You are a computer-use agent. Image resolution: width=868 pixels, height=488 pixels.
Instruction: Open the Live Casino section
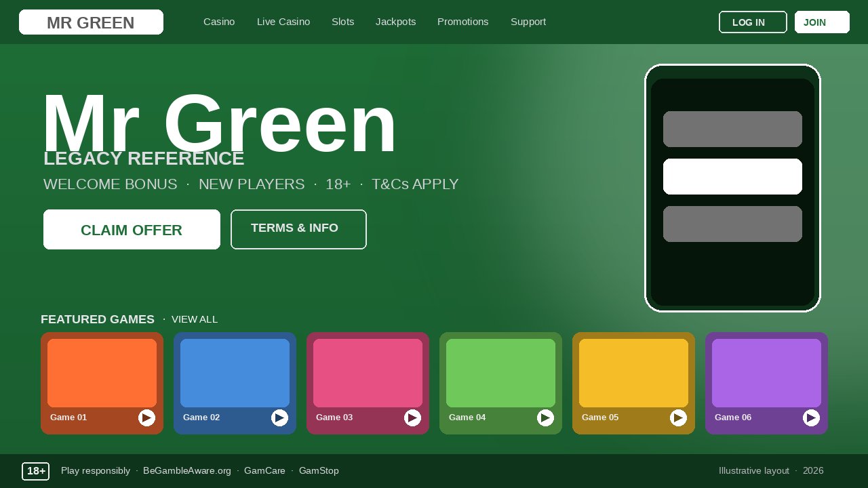[283, 22]
